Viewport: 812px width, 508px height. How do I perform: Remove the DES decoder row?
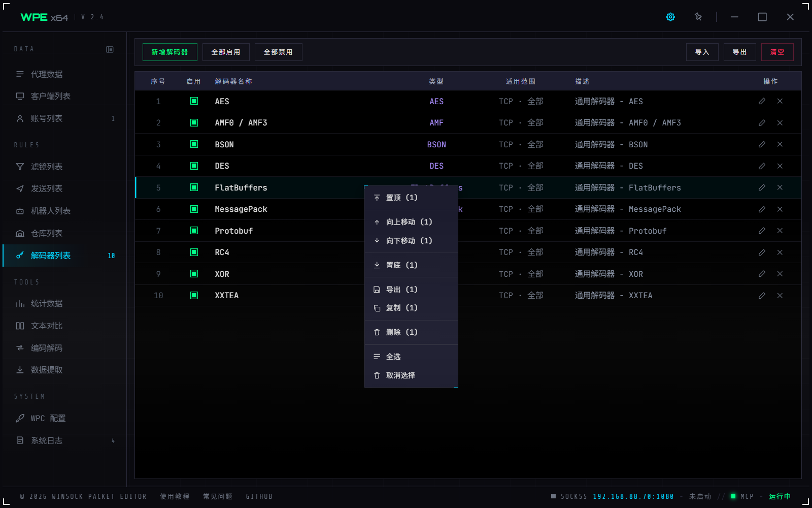pos(780,166)
